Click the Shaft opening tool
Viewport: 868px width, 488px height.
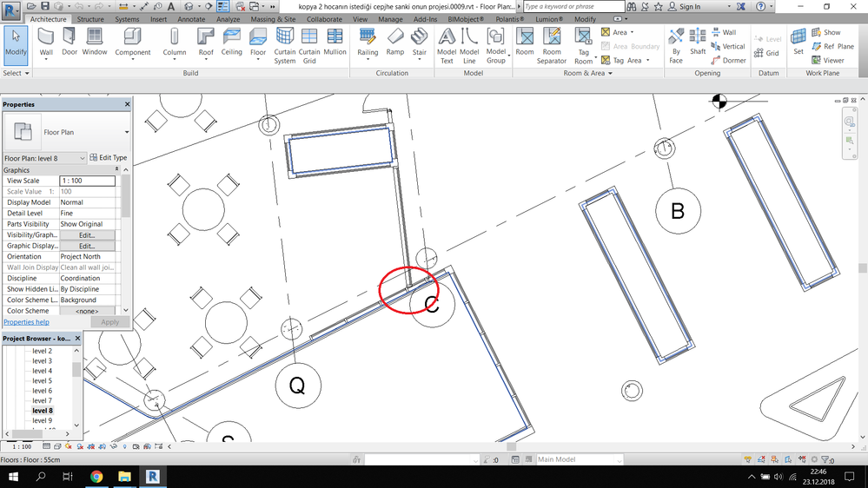[x=698, y=42]
